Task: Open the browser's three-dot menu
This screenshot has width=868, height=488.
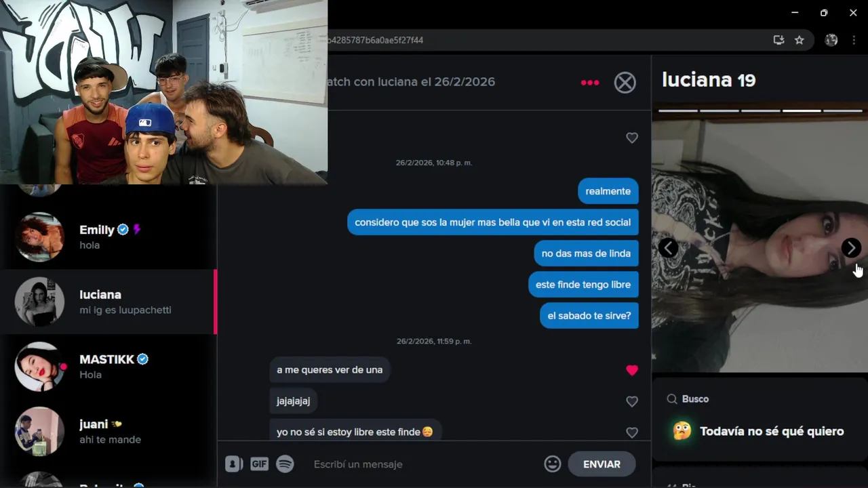Action: click(853, 40)
